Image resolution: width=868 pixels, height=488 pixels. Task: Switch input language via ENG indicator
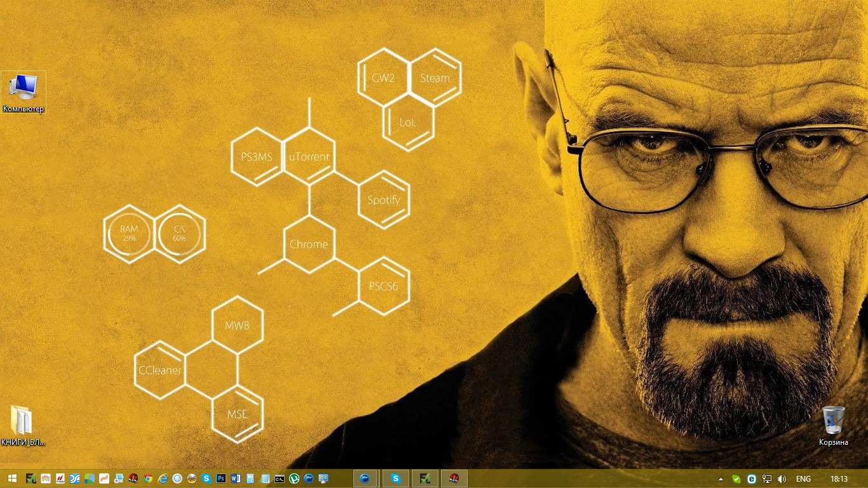803,479
